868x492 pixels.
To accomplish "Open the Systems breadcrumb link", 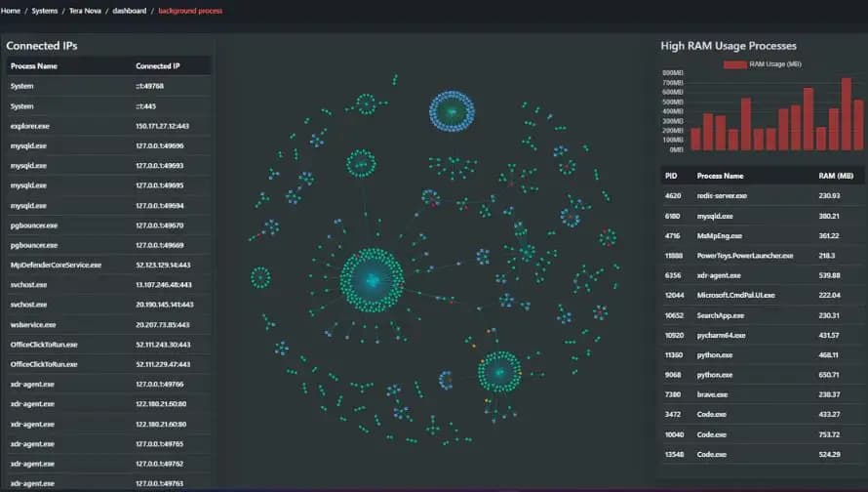I will pyautogui.click(x=42, y=11).
